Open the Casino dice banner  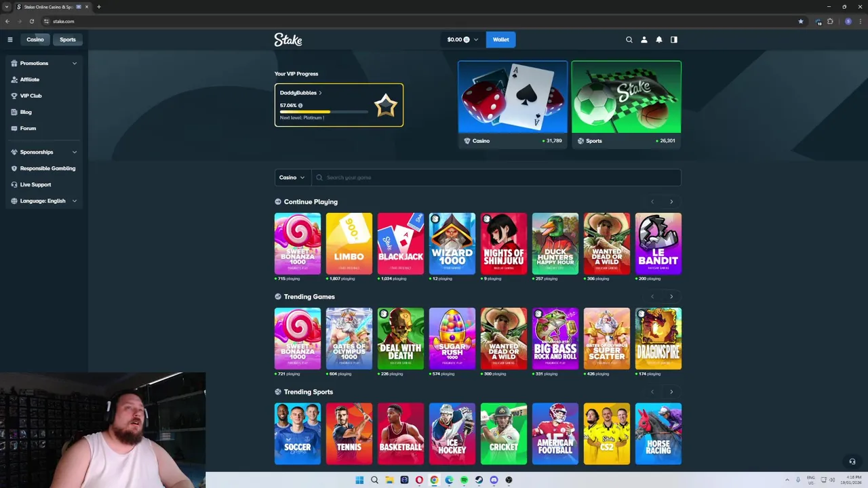pos(513,104)
